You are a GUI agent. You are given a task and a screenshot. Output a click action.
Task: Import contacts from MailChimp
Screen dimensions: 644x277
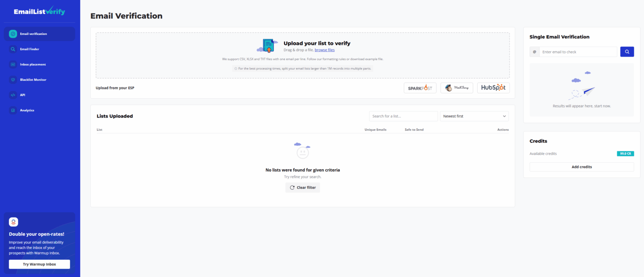[x=457, y=88]
